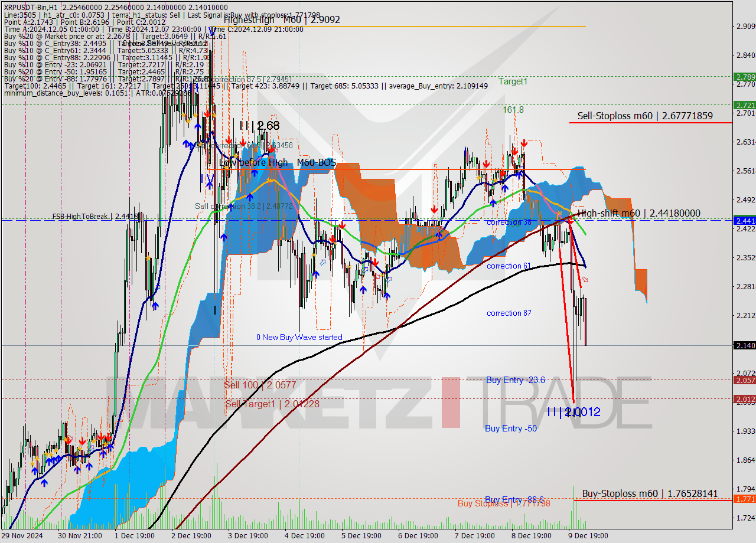The width and height of the screenshot is (756, 543).
Task: Select the HighestHigh M60 | 2.9092 label
Action: [282, 19]
